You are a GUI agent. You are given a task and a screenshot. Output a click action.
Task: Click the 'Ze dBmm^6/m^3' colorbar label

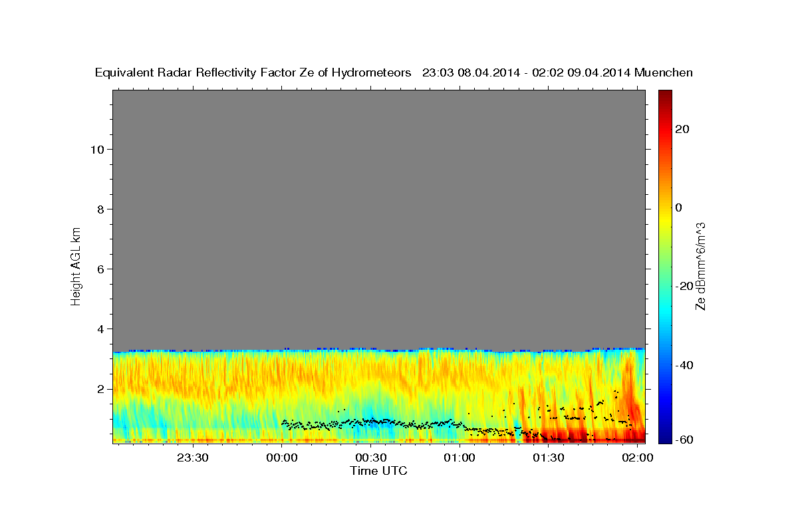700,266
